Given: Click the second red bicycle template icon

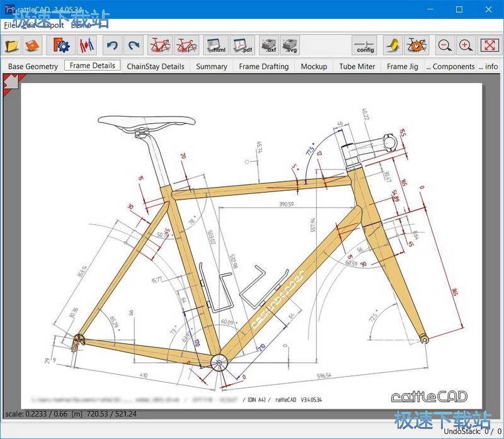Looking at the screenshot, I should pos(186,45).
